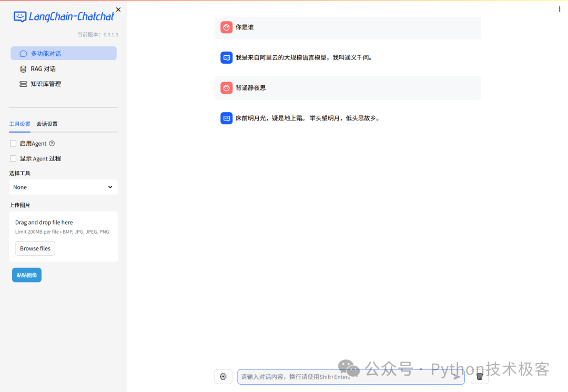
Task: Open the RAG 对话 menu item
Action: coord(64,68)
